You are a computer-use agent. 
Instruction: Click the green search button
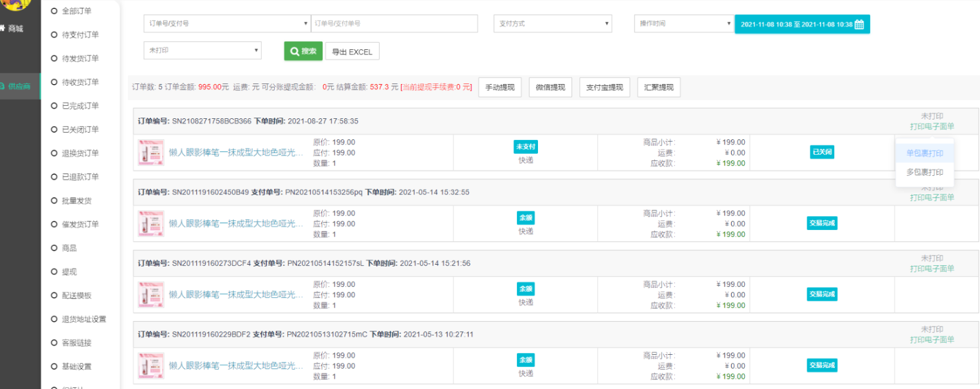[303, 52]
